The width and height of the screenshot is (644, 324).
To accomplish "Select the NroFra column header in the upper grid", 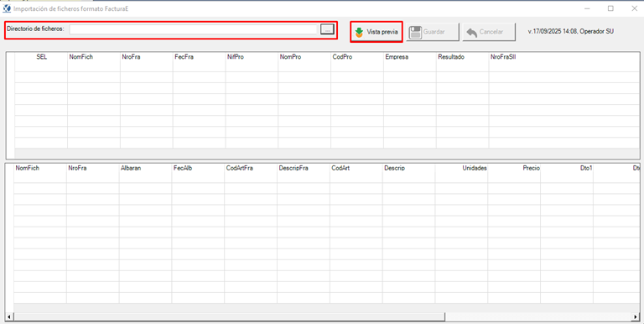I will [x=147, y=57].
